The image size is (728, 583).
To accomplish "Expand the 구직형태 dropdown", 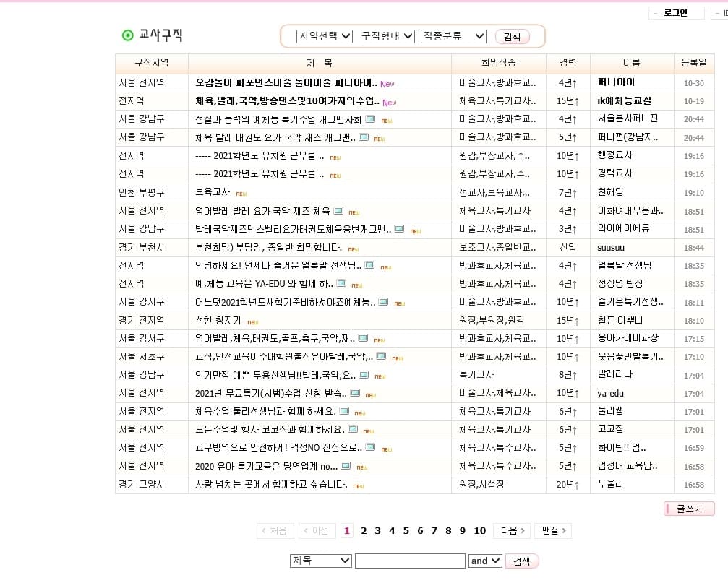I will pos(387,36).
